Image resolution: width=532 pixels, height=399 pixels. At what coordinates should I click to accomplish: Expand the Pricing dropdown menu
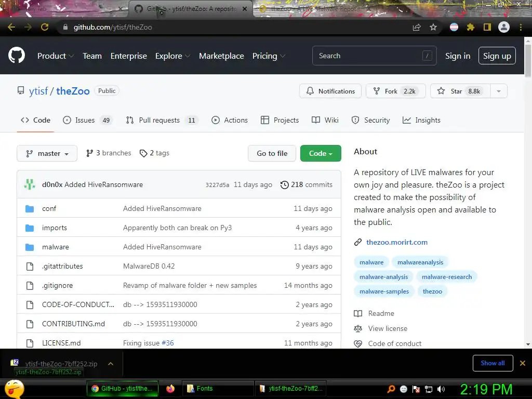point(269,56)
